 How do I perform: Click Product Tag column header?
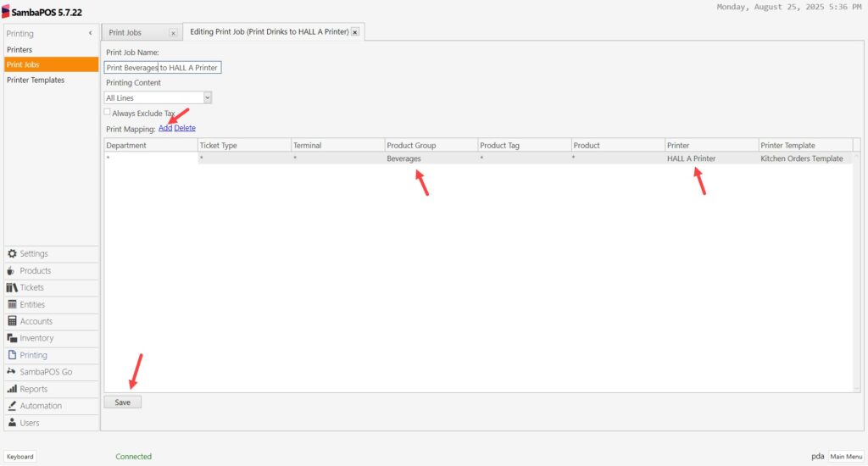point(524,146)
